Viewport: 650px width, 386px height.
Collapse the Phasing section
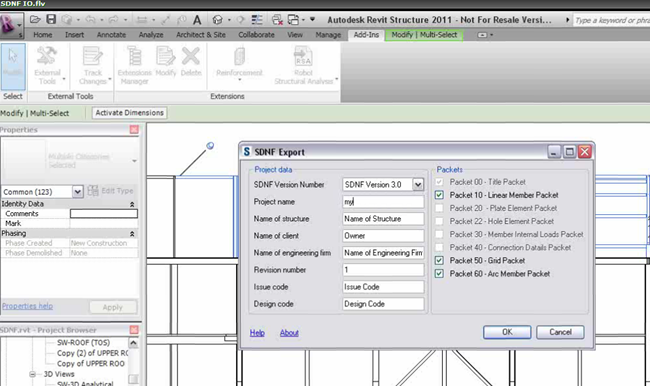(x=132, y=234)
